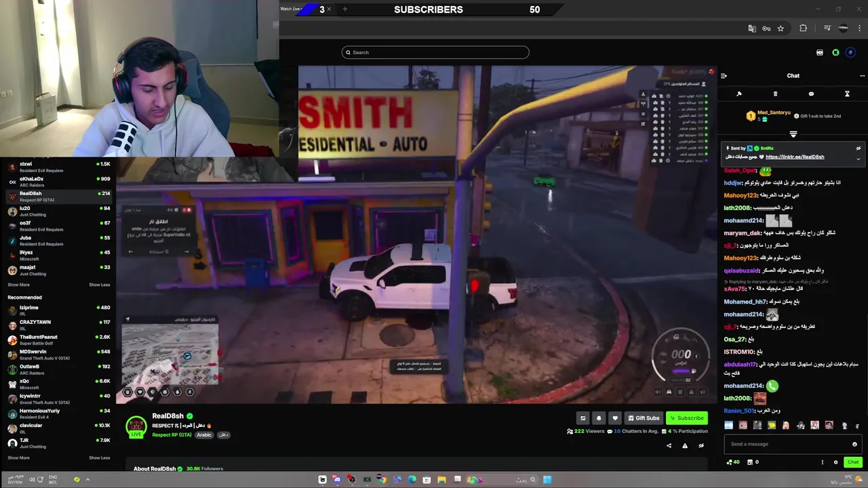The width and height of the screenshot is (868, 488).
Task: Click Show Less under followed channels
Action: pyautogui.click(x=100, y=285)
